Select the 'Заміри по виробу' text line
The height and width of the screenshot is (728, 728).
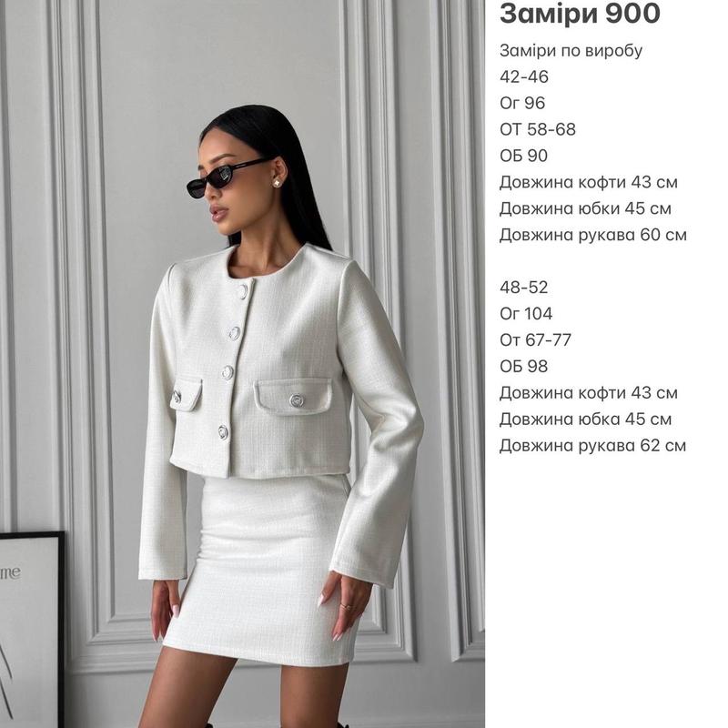point(571,51)
